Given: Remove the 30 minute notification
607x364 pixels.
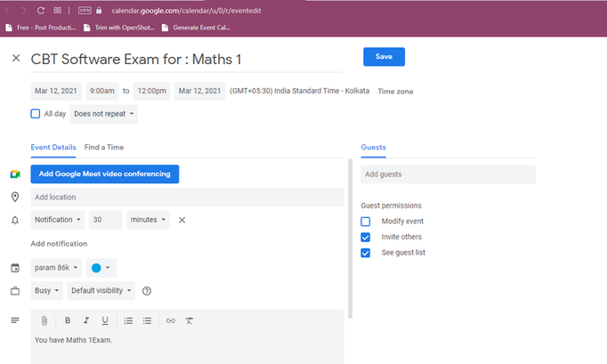Looking at the screenshot, I should click(x=182, y=220).
